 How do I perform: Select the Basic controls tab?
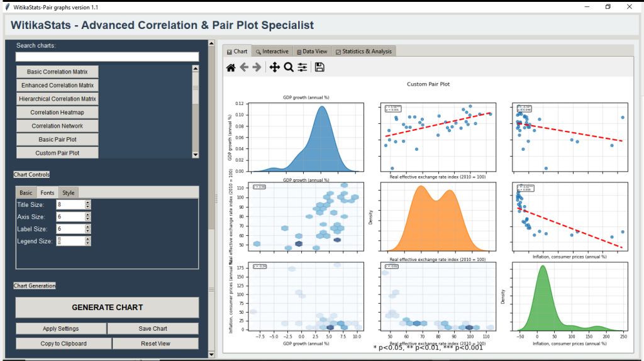(x=26, y=192)
